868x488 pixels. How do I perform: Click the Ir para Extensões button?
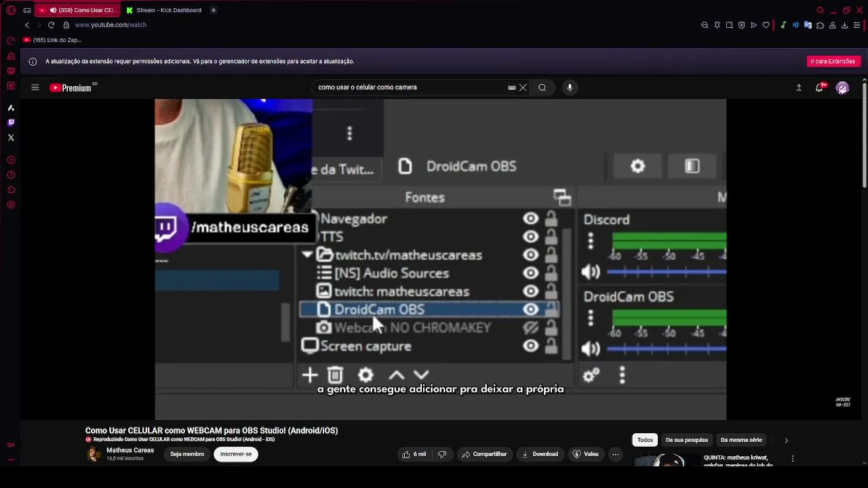[833, 61]
